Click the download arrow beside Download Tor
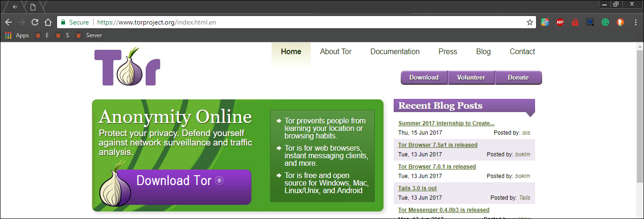 pos(219,180)
